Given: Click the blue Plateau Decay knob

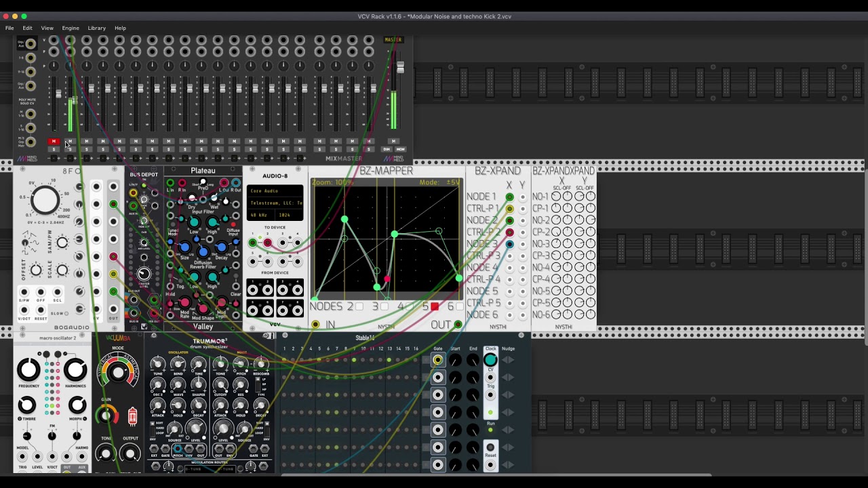Looking at the screenshot, I should tap(221, 248).
